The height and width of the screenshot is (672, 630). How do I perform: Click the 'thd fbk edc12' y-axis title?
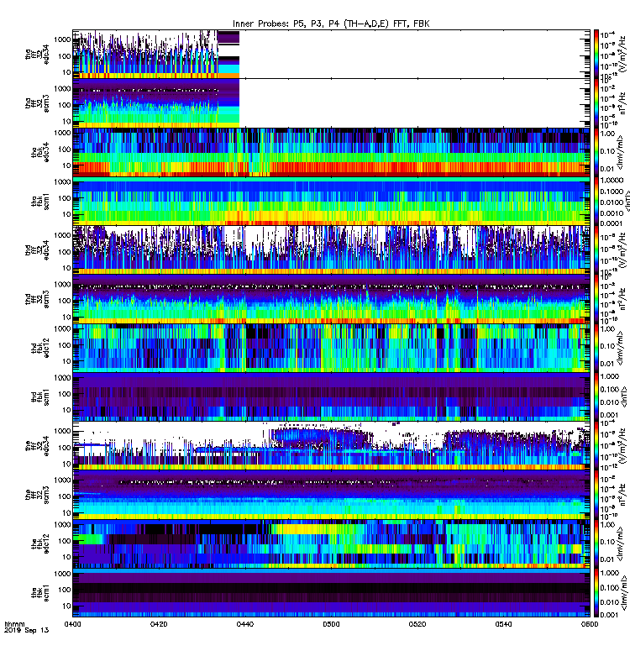click(40, 348)
